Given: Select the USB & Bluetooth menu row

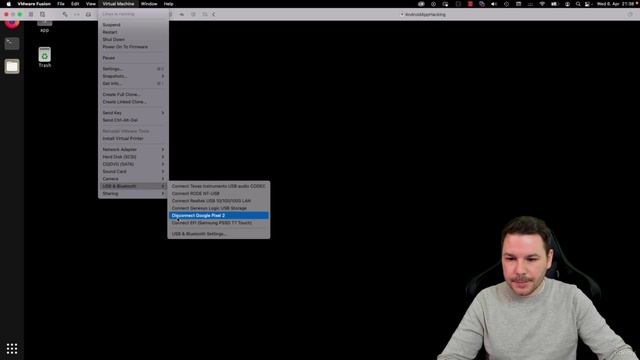Looking at the screenshot, I should (x=133, y=187).
